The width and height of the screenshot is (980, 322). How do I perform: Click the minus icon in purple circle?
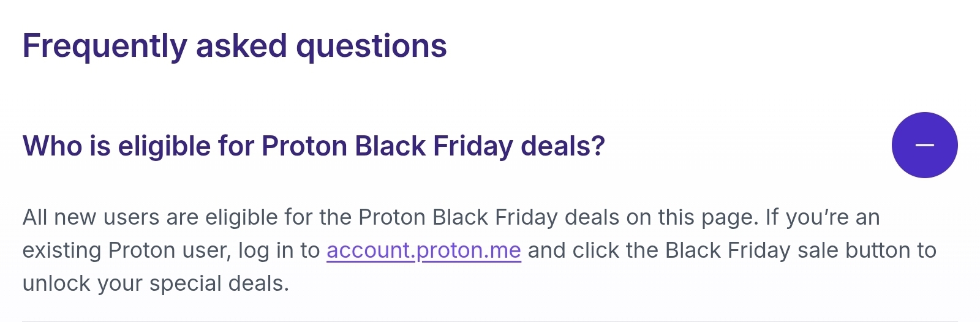924,145
